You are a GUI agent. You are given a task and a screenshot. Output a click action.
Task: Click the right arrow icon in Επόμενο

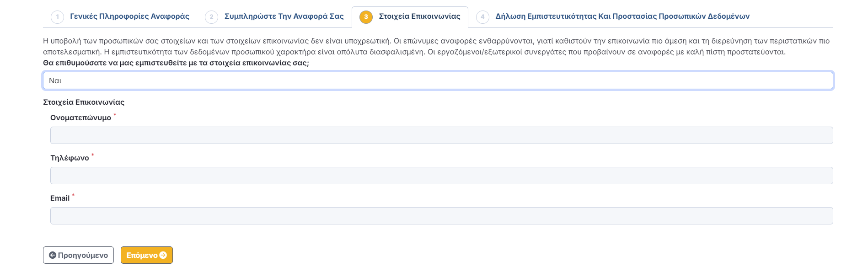[x=163, y=255]
